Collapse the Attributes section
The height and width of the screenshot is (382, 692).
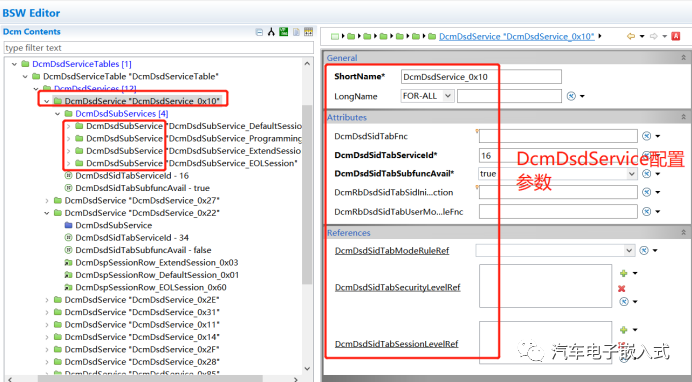683,117
